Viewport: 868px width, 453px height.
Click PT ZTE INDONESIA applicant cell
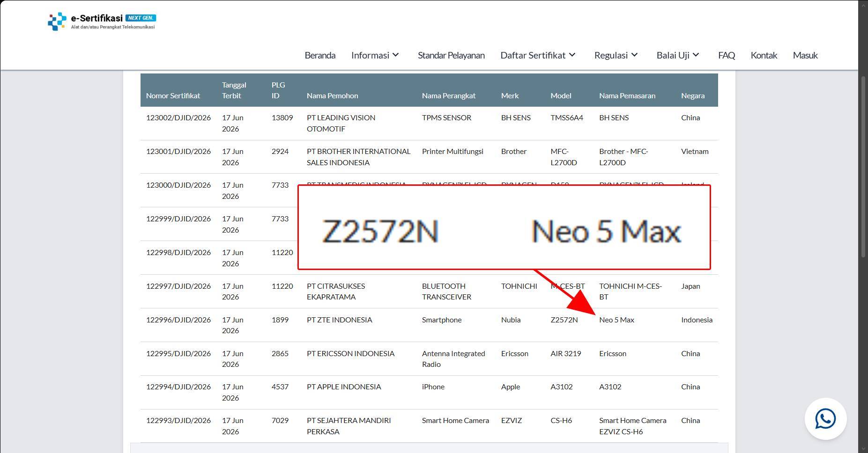pos(339,320)
